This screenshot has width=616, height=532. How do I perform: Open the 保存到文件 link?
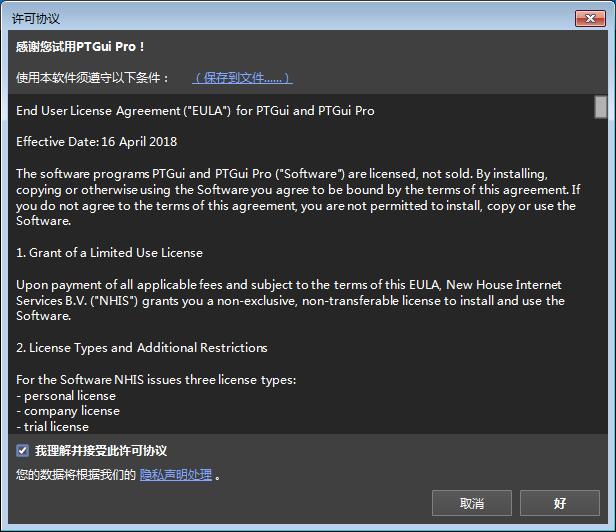(242, 78)
